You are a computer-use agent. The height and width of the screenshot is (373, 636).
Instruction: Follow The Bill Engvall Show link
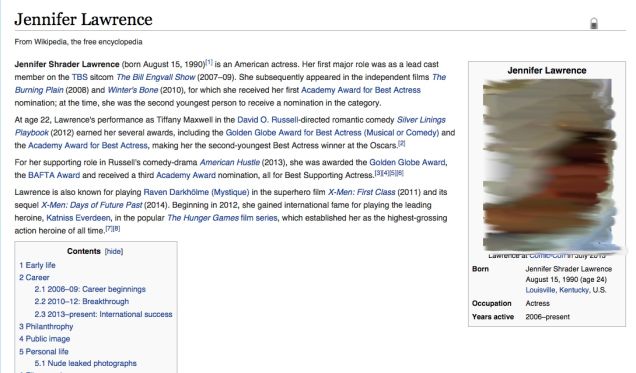tap(156, 77)
